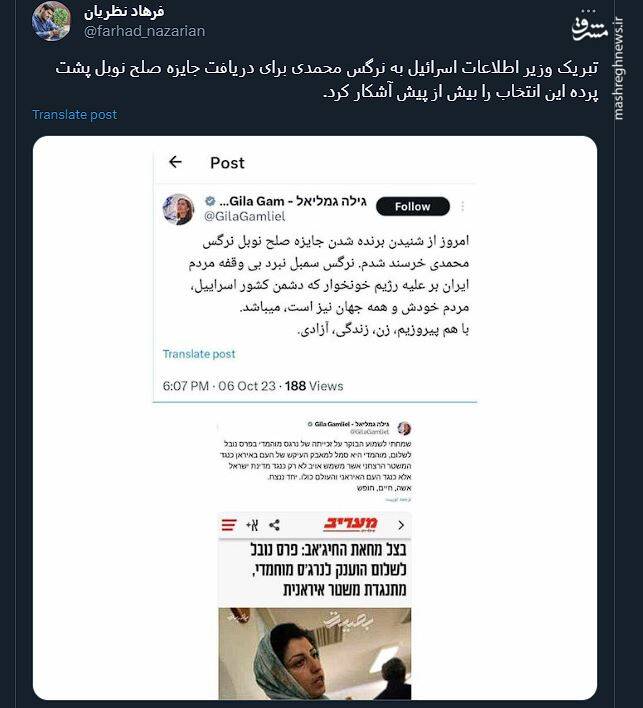This screenshot has height=708, width=643.
Task: Click Translate post under the main tweet
Action: coord(75,115)
